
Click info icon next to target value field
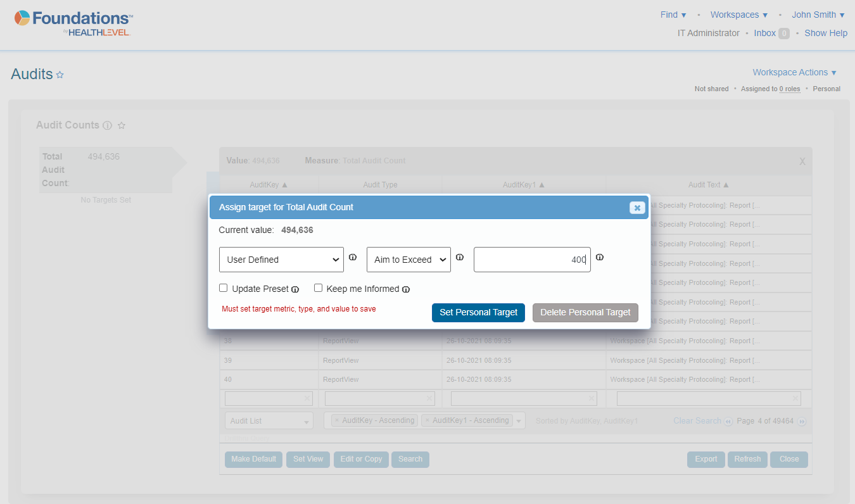pyautogui.click(x=599, y=258)
